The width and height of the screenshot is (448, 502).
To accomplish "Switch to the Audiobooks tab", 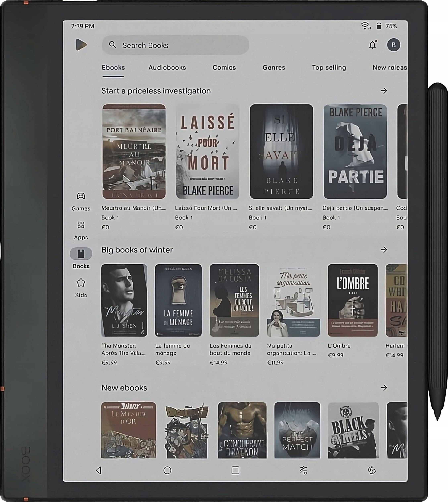I will coord(167,68).
